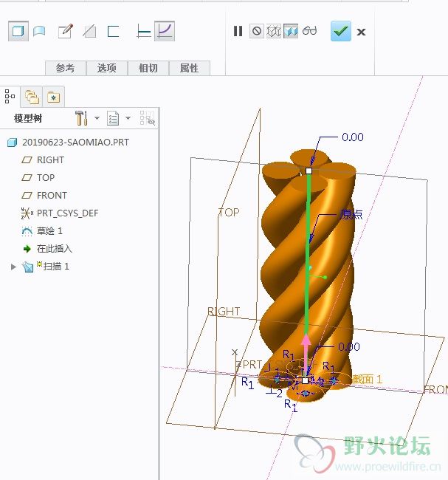Screen dimensions: 448x480
Task: Select the constant section sweep option
Action: click(143, 31)
